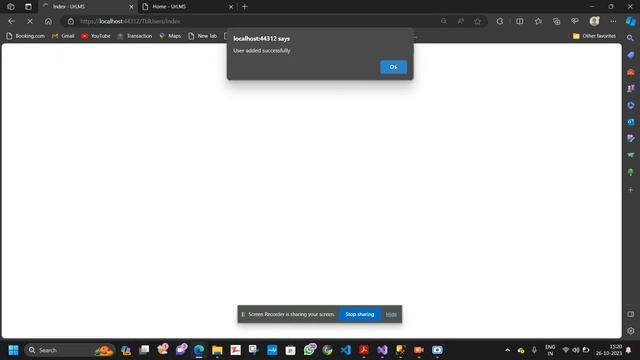Open Settings and more ellipsis menu
Screen dimensions: 640x360
(x=613, y=21)
